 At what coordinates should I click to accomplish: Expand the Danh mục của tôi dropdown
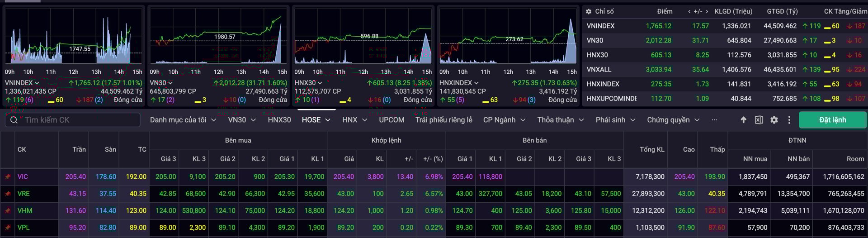click(213, 120)
